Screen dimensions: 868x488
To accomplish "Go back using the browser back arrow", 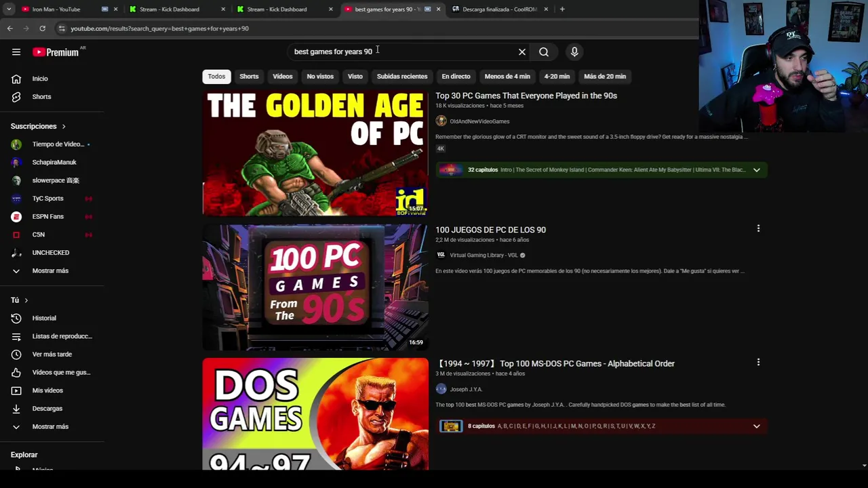I will point(9,28).
